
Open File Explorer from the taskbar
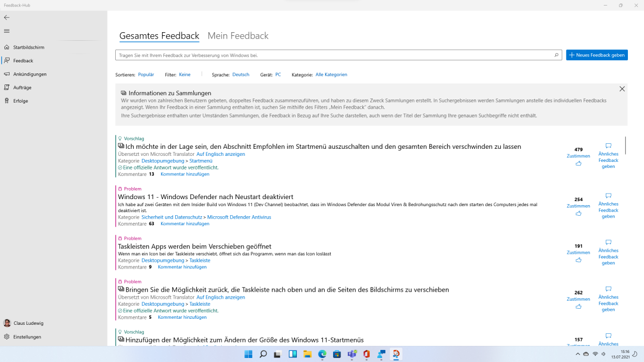307,354
